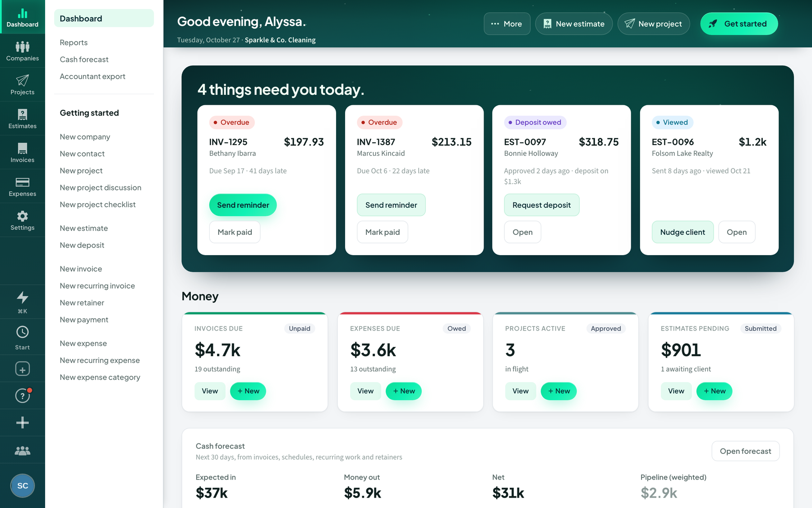Click the New project header button
Image resolution: width=812 pixels, height=508 pixels.
point(654,24)
